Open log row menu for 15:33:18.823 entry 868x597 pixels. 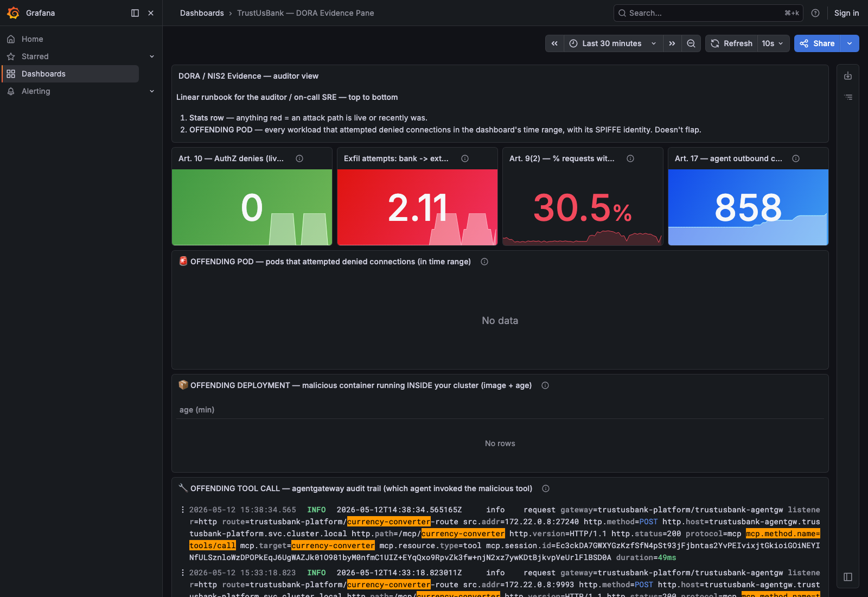pos(182,573)
